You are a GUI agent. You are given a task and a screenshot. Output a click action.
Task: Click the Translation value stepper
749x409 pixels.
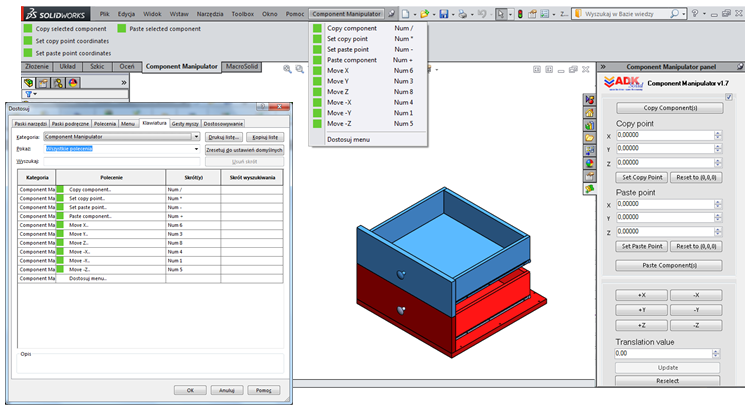click(716, 354)
